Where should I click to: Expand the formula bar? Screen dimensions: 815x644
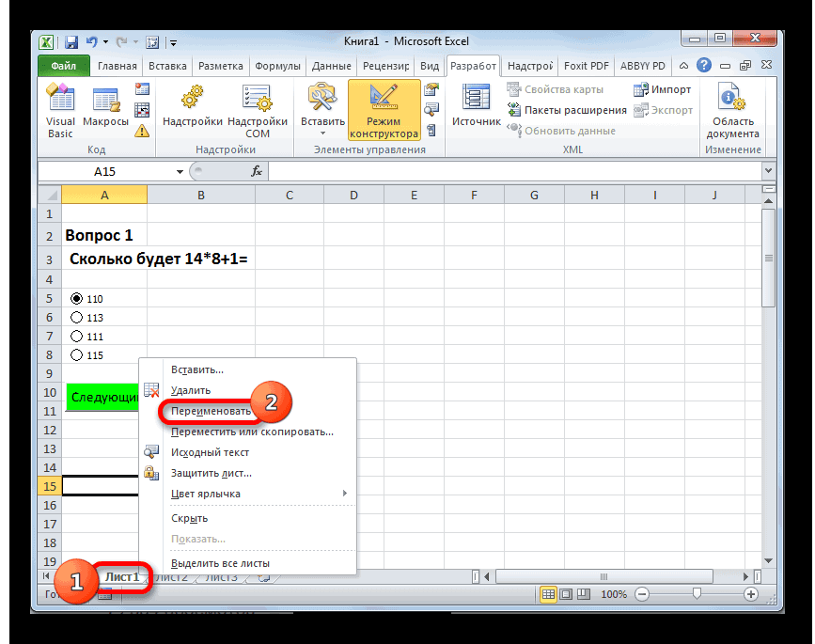pos(768,170)
